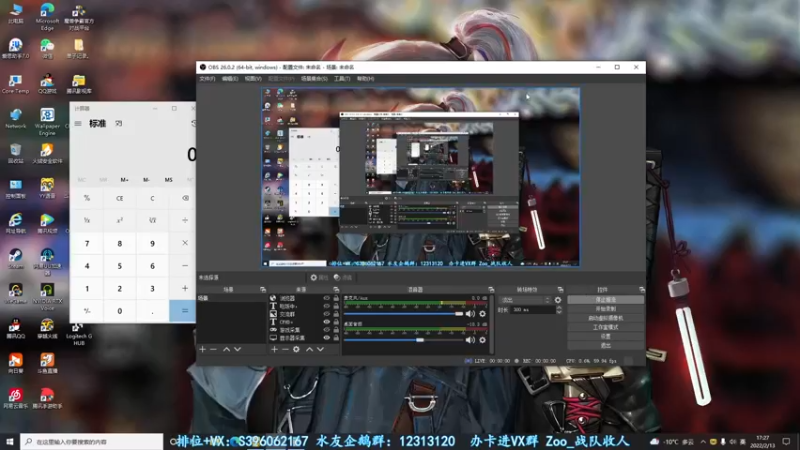The height and width of the screenshot is (450, 800).
Task: Open the transition type dropdown in OBS Scene Transitions
Action: pos(525,300)
